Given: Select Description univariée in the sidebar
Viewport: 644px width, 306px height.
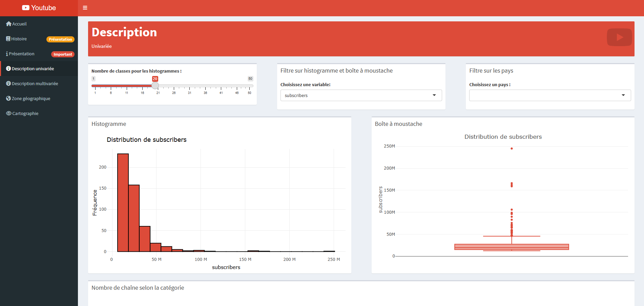Looking at the screenshot, I should [33, 69].
